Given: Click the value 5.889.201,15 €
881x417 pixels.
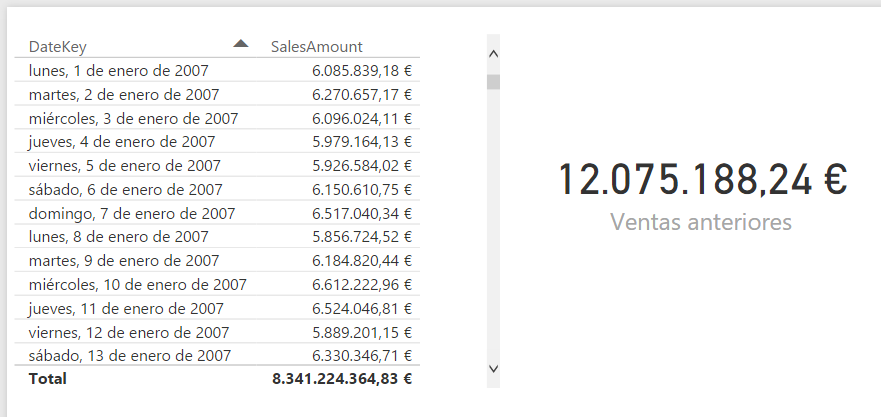Looking at the screenshot, I should pyautogui.click(x=362, y=332).
